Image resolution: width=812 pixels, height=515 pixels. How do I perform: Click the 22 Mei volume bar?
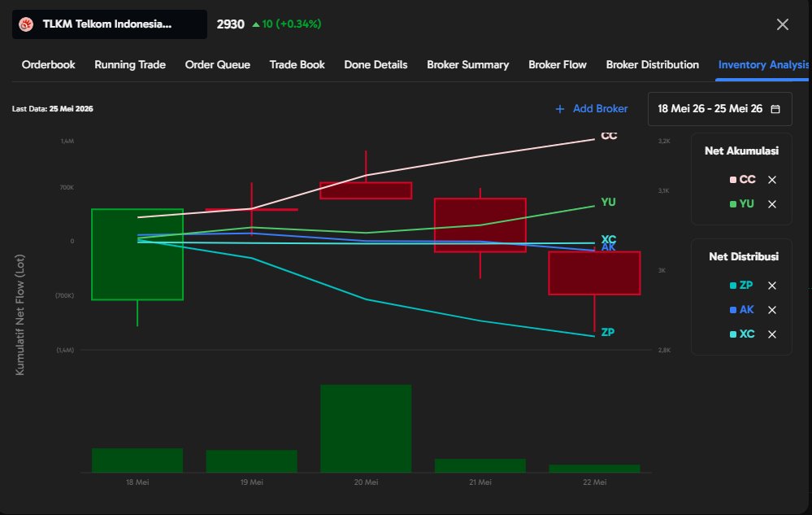(594, 469)
